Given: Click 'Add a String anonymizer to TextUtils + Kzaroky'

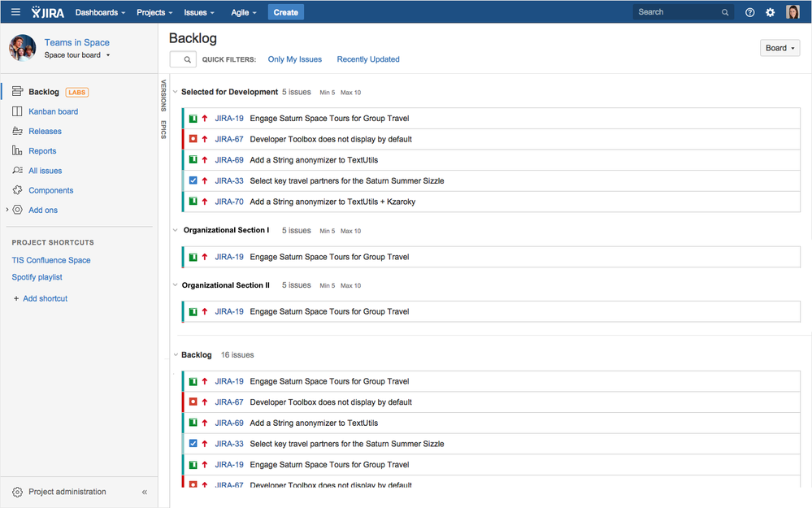Looking at the screenshot, I should pyautogui.click(x=332, y=202).
